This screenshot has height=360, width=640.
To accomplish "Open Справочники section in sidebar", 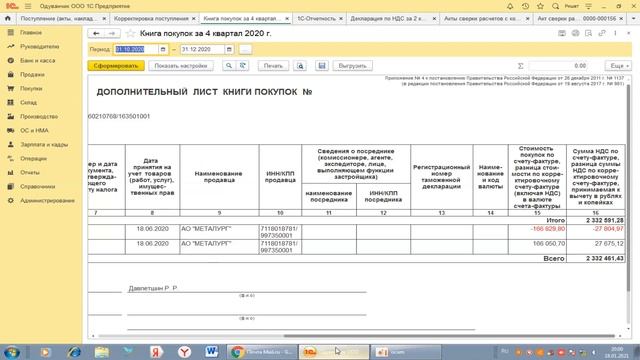I will 38,187.
